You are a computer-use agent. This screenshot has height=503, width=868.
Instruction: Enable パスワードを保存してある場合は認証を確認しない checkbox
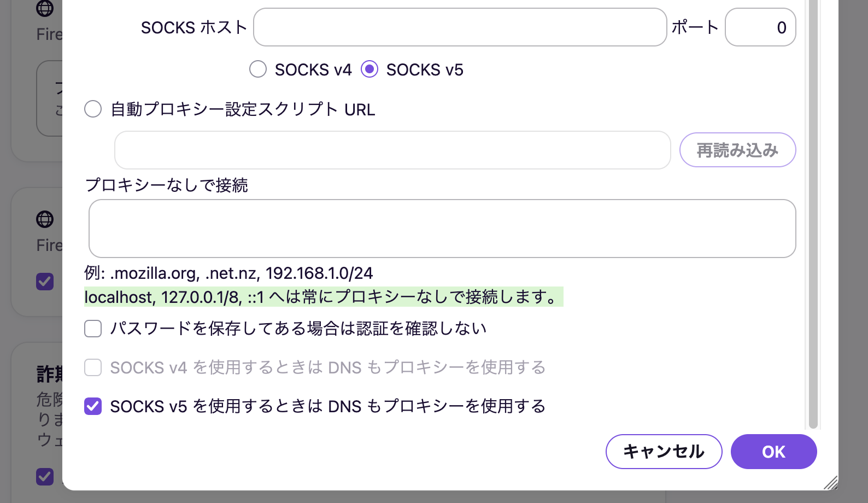93,329
